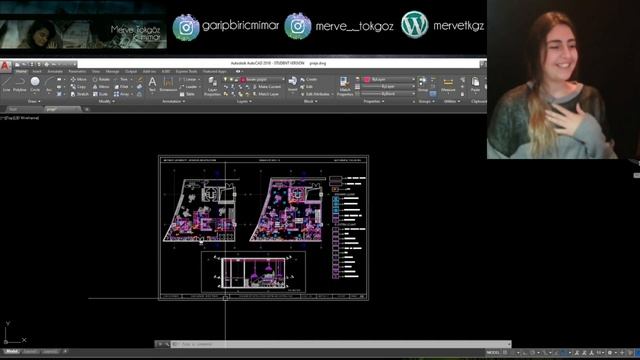Click Create block button
The image size is (640, 360).
click(309, 79)
